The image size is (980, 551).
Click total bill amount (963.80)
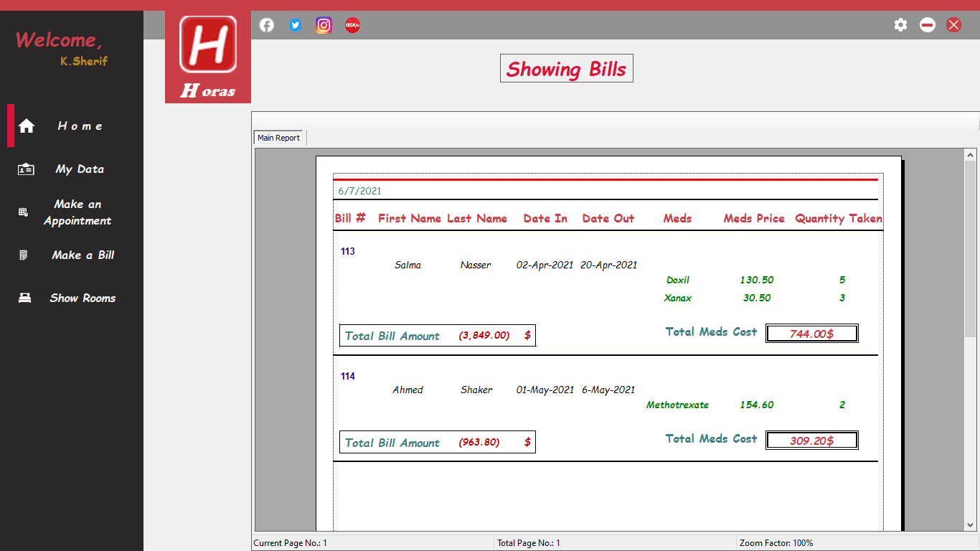point(479,442)
